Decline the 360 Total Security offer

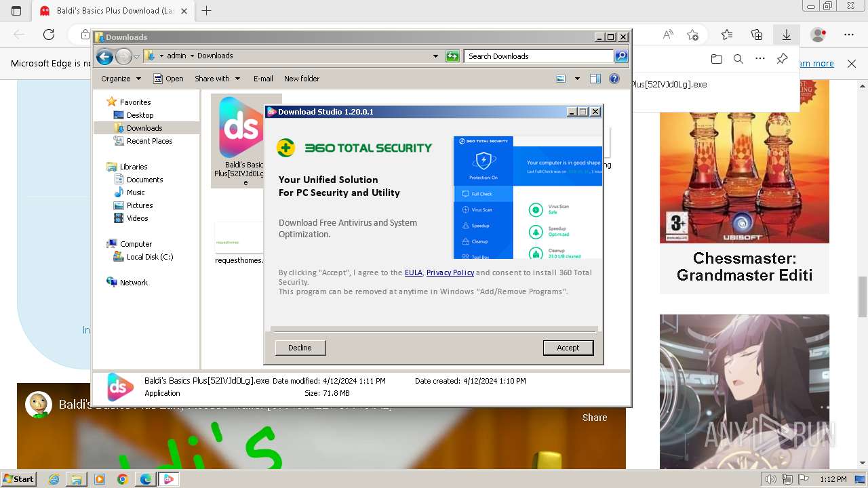(300, 348)
